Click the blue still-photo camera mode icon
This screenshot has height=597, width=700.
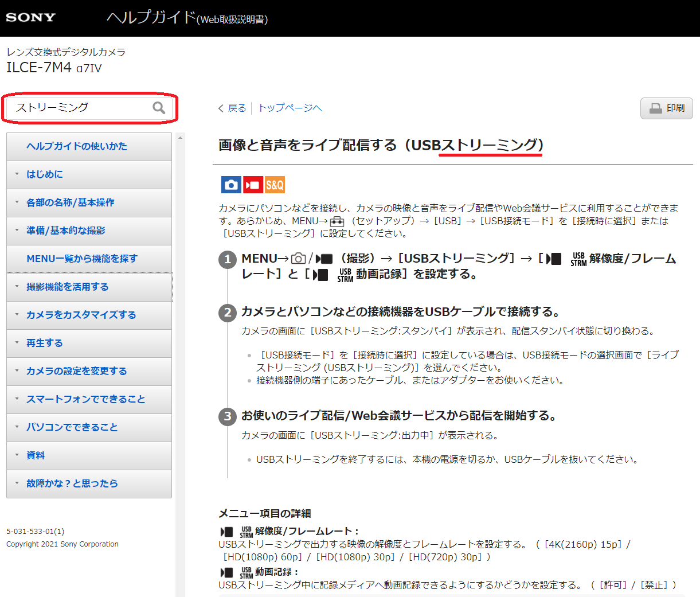tap(231, 185)
